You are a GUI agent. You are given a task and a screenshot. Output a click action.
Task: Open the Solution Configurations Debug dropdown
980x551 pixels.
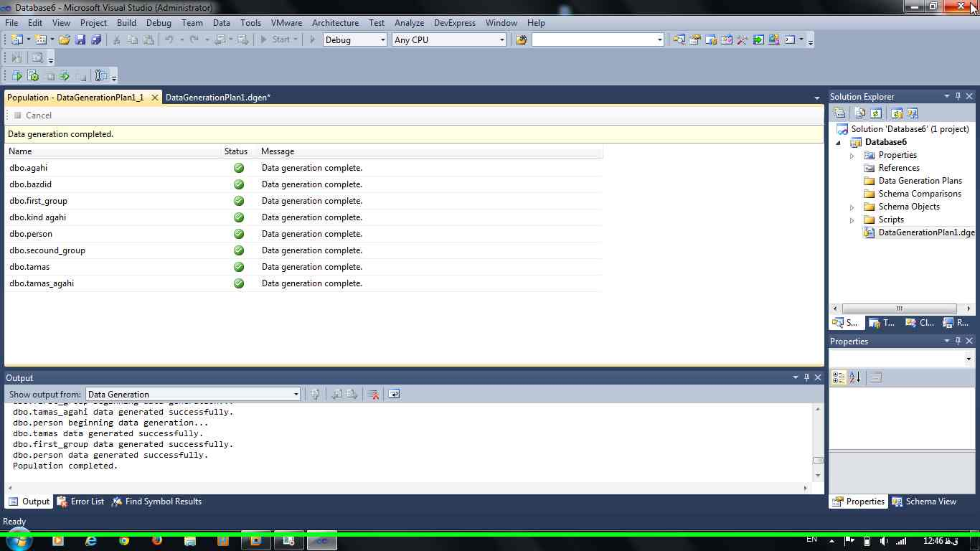pyautogui.click(x=354, y=40)
